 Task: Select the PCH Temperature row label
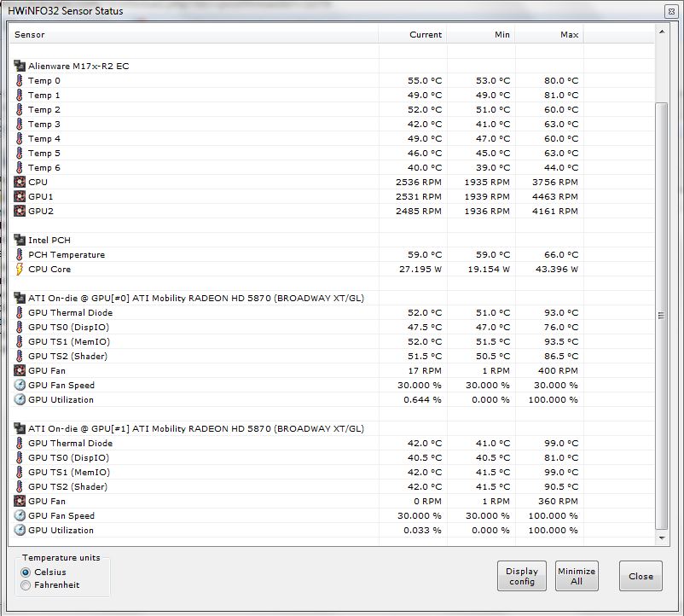coord(67,255)
